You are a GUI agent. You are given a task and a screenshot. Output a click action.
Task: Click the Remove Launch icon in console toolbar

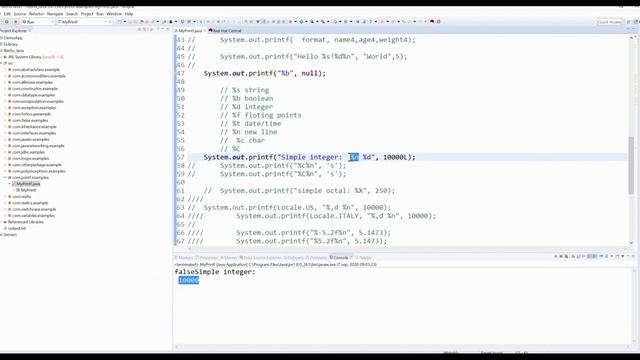[x=561, y=256]
